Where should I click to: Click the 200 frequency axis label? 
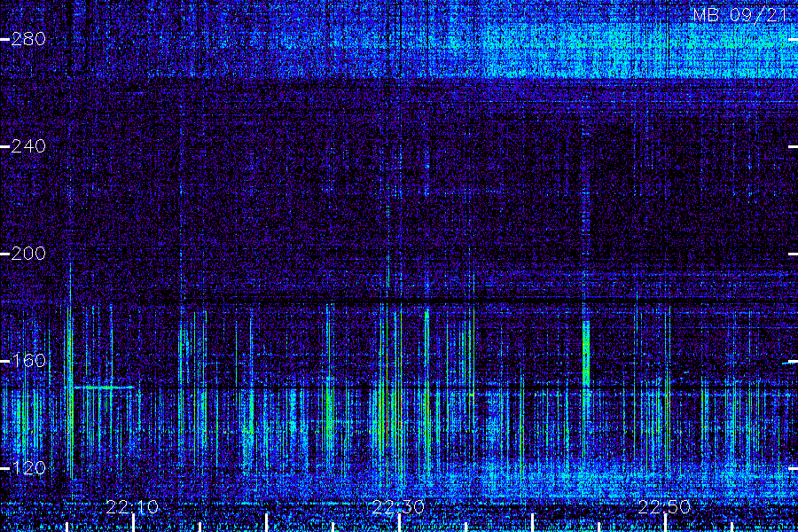28,254
